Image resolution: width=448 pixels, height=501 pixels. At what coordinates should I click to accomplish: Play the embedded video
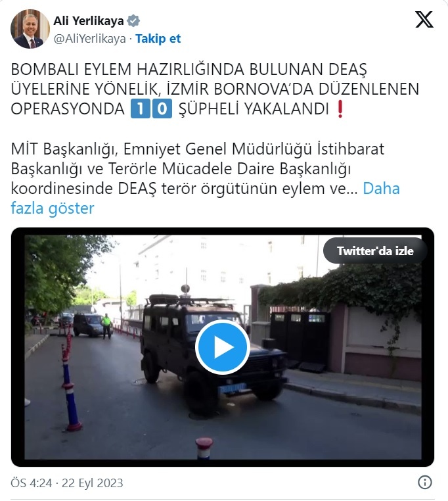pos(222,347)
